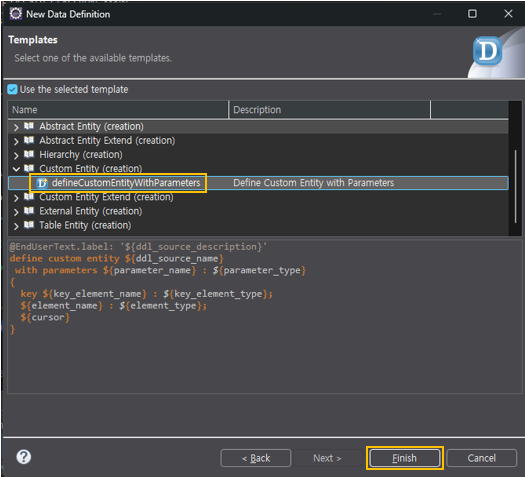The width and height of the screenshot is (525, 477).
Task: Expand the Table Entity (creation) node
Action: pos(16,226)
